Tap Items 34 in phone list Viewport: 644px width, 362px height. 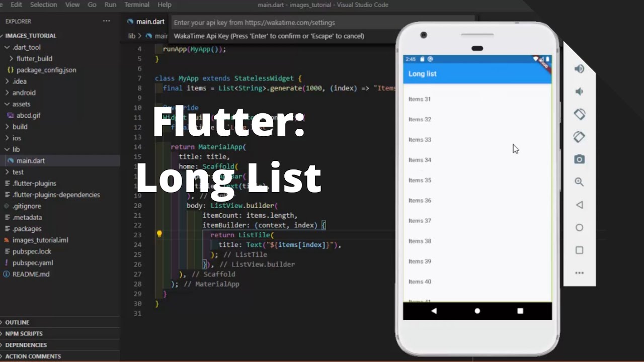[x=477, y=160]
